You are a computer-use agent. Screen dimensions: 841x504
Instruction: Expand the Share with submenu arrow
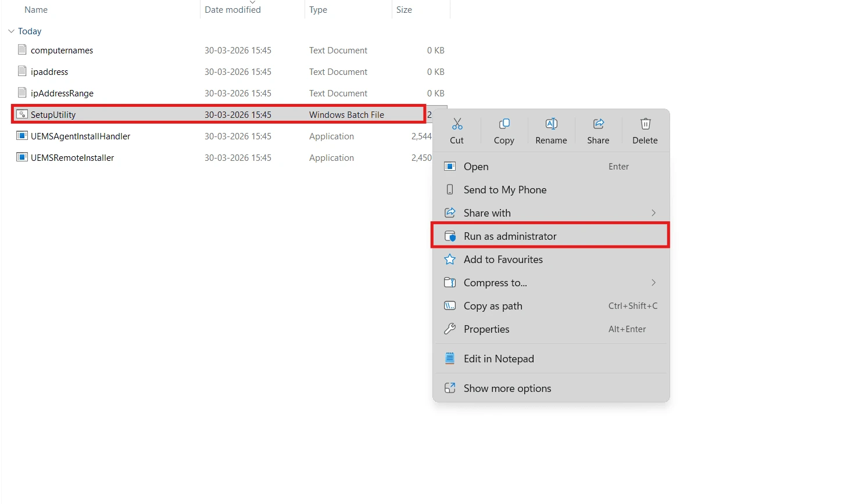(653, 213)
